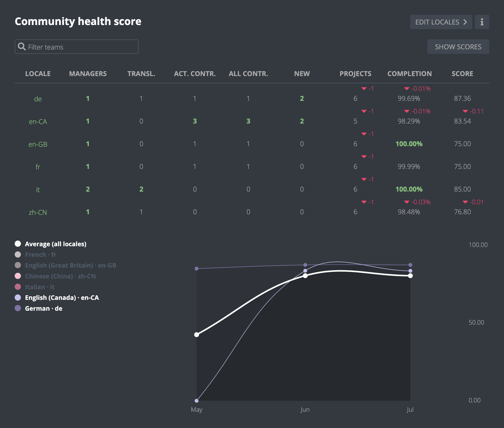Viewport: 504px width, 428px height.
Task: Click the en-CA data point for May
Action: [197, 401]
